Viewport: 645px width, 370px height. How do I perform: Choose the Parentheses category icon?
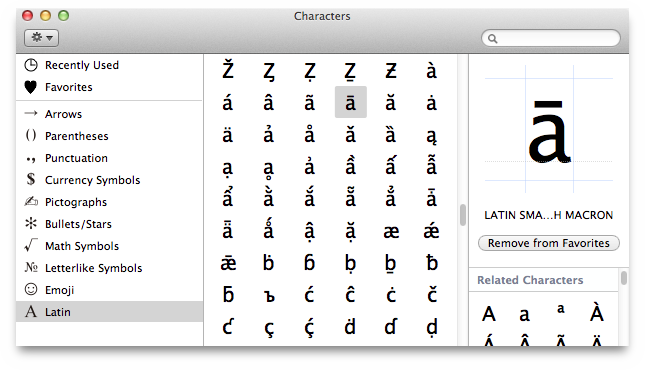tap(31, 135)
